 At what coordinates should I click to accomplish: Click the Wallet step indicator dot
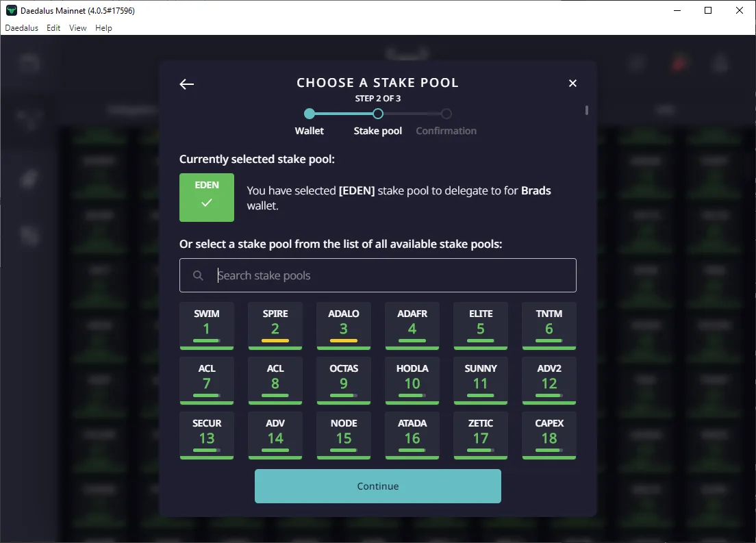pyautogui.click(x=310, y=114)
